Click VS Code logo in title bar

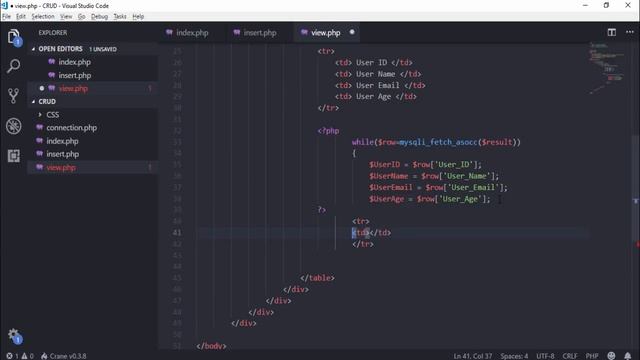click(x=5, y=5)
